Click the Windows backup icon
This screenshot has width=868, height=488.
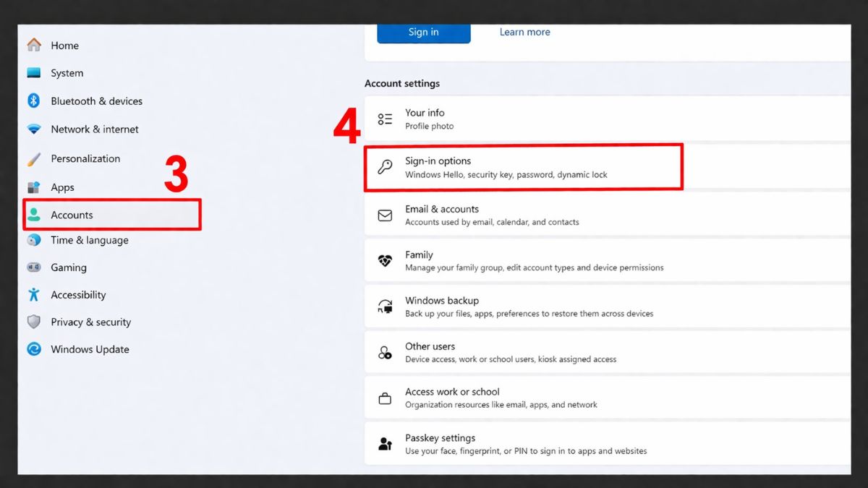click(x=385, y=306)
